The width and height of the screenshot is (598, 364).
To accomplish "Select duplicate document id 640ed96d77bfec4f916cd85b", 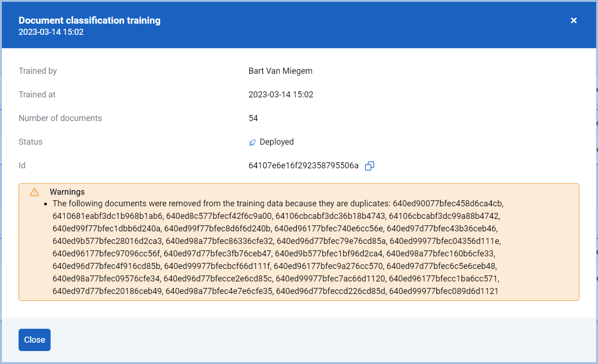I will click(106, 266).
